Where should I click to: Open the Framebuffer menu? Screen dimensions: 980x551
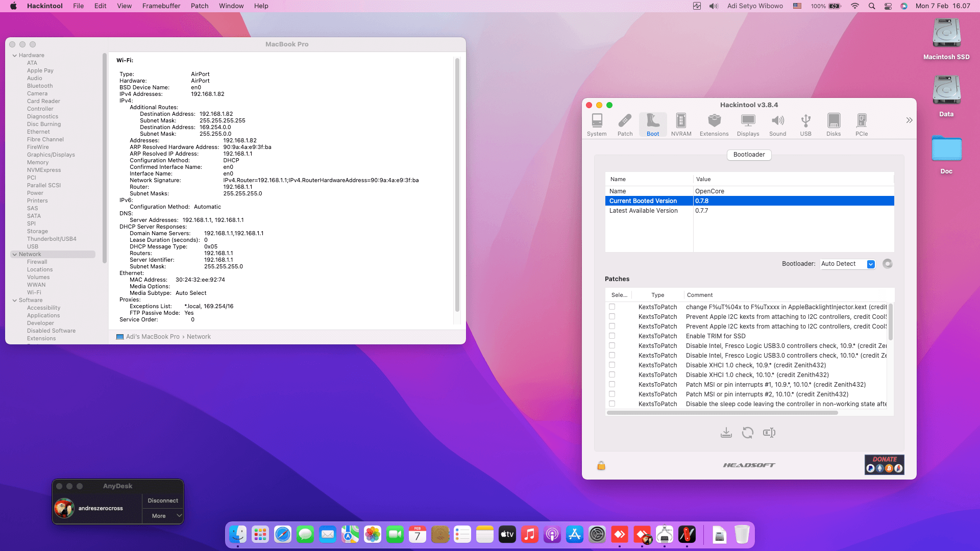coord(161,6)
